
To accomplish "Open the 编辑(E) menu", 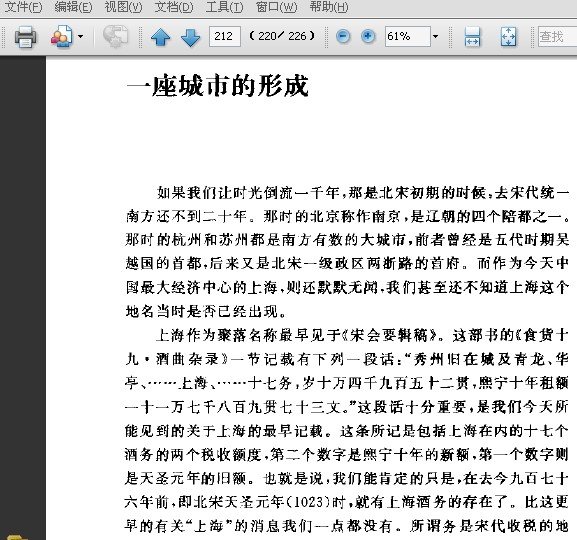I will point(73,7).
